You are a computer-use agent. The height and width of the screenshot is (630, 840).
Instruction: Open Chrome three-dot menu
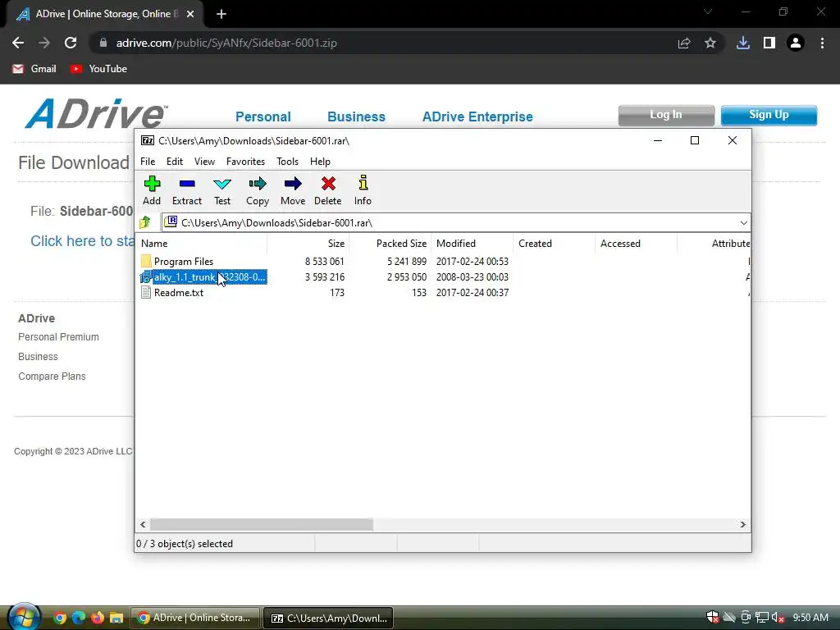(x=822, y=43)
